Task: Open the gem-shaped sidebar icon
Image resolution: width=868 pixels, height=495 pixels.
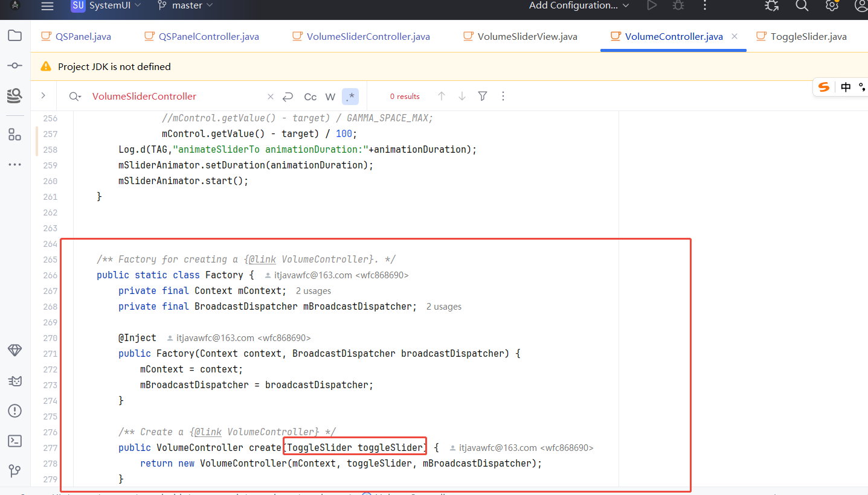Action: [x=14, y=350]
